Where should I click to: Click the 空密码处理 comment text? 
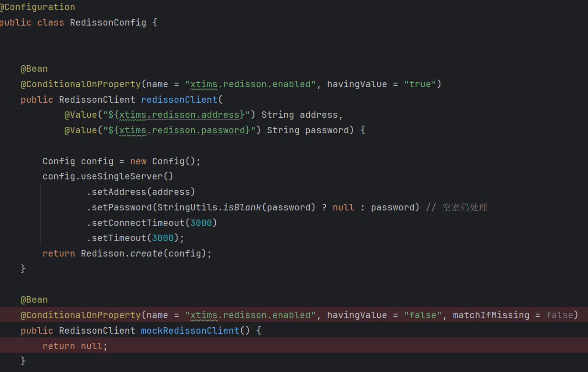pos(464,207)
